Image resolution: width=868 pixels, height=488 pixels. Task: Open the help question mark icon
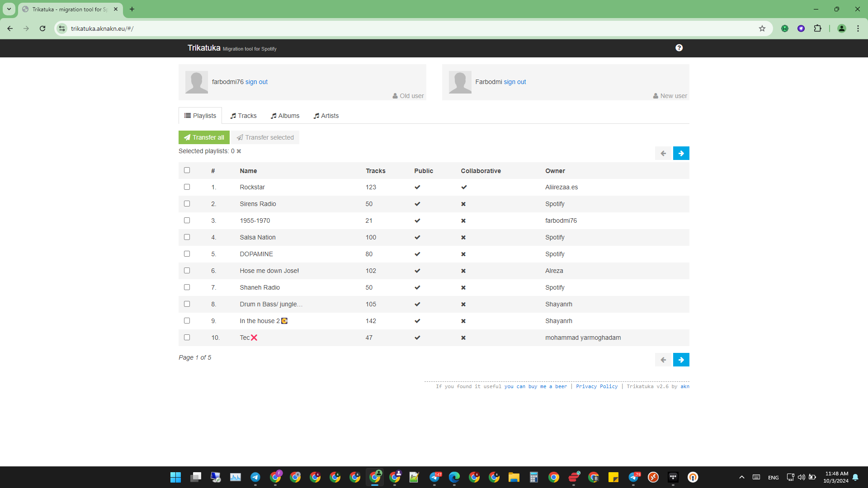(x=679, y=48)
